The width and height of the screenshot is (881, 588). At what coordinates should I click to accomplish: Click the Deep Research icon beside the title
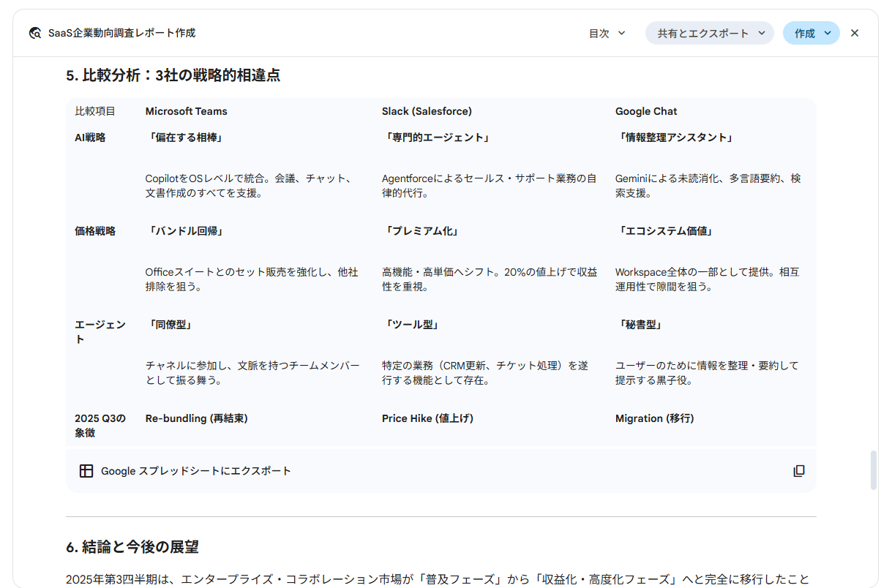35,33
